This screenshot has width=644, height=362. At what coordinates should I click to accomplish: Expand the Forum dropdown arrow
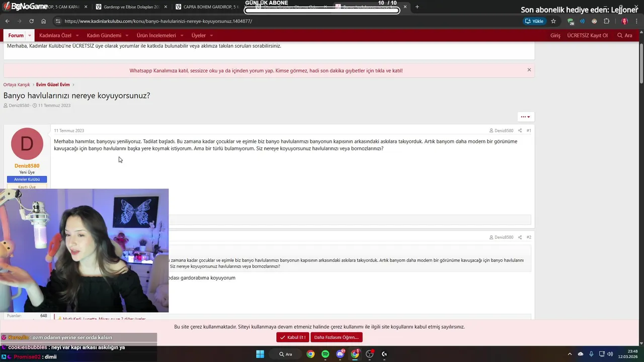click(30, 36)
